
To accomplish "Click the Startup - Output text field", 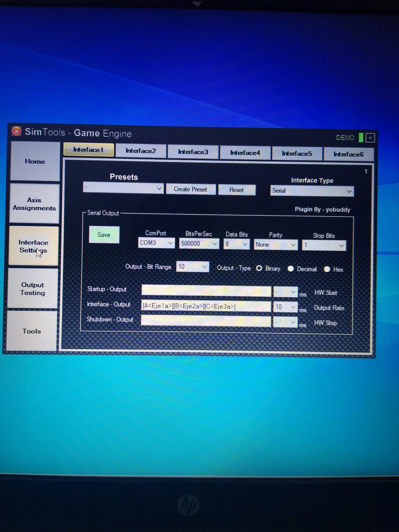I will (x=206, y=291).
